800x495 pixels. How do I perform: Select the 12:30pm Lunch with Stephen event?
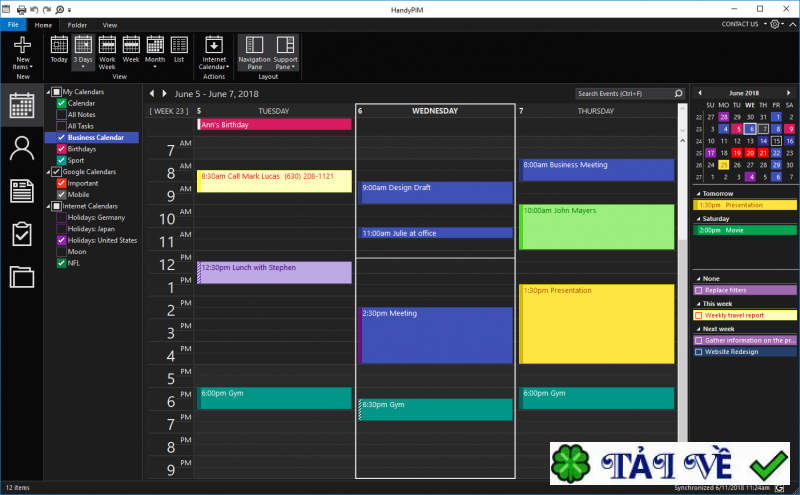pos(274,273)
